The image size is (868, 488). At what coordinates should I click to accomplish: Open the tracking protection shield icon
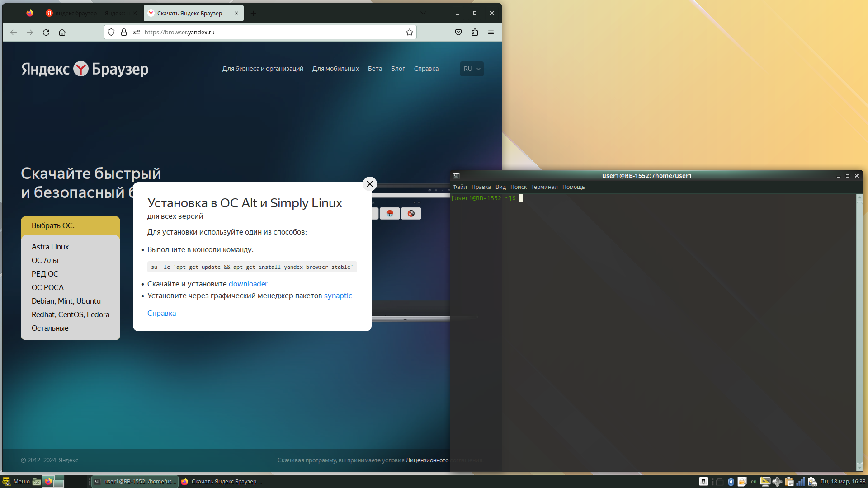tap(111, 32)
